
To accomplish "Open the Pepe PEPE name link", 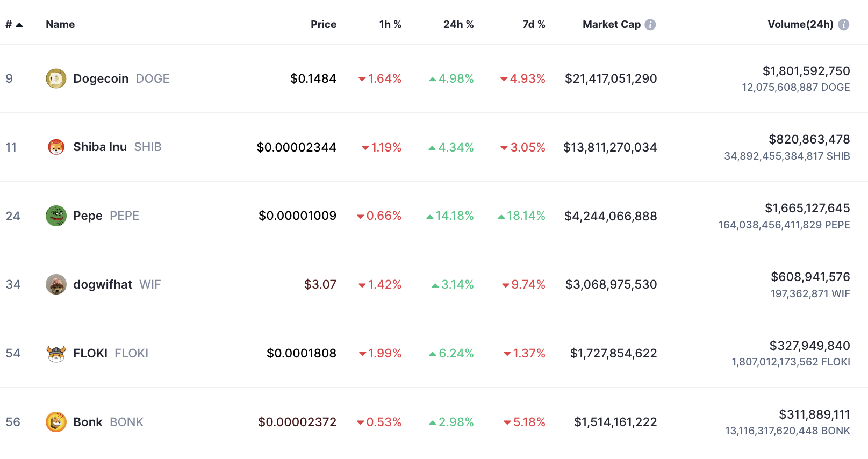I will pyautogui.click(x=106, y=216).
